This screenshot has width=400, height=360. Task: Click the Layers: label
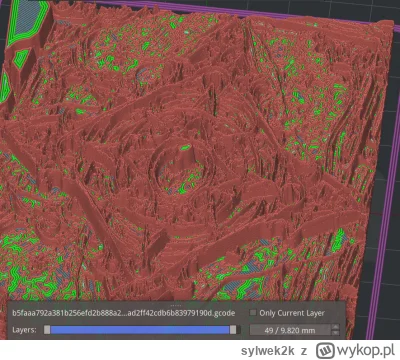point(24,330)
